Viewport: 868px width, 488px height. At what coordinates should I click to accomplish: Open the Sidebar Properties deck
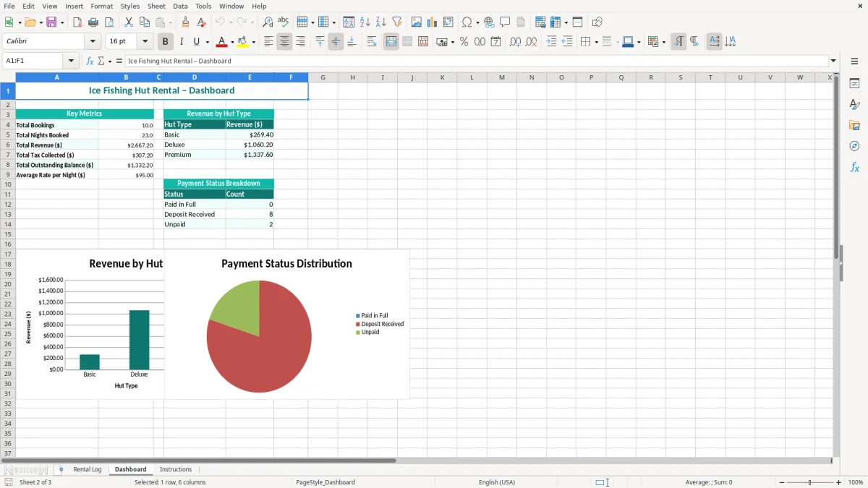point(854,83)
